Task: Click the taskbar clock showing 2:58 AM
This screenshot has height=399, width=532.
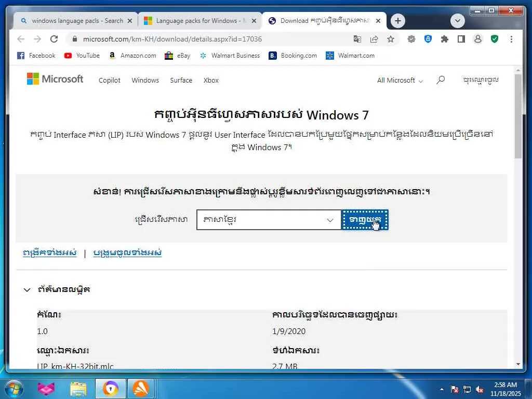Action: (x=506, y=389)
